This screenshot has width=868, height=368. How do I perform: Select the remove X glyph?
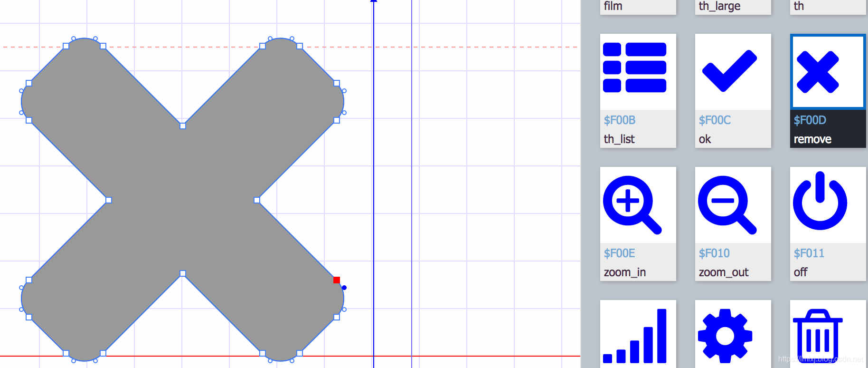tap(818, 72)
